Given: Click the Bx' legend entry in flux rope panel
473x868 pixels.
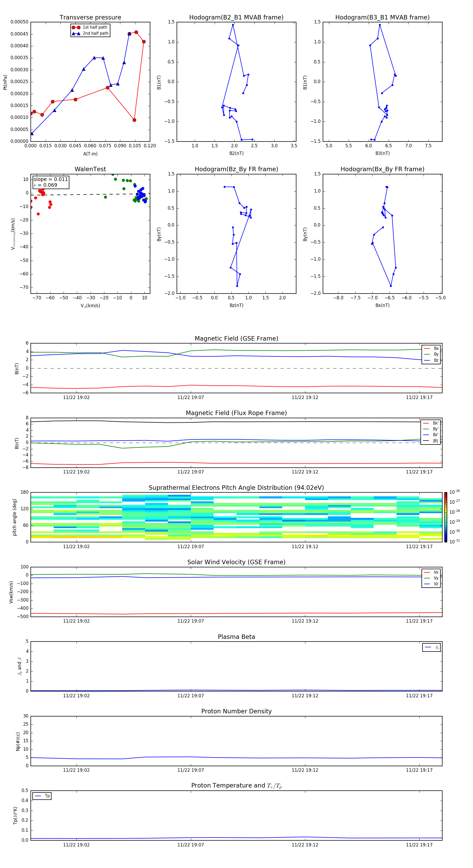Looking at the screenshot, I should [x=431, y=423].
